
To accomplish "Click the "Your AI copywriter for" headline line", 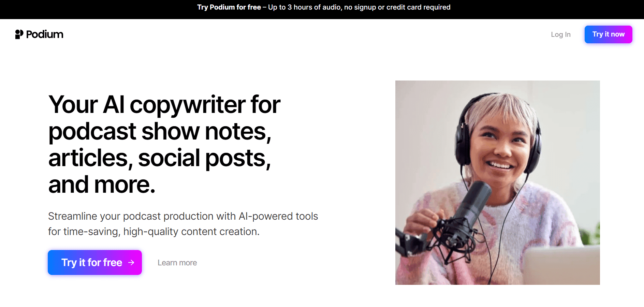I will pyautogui.click(x=164, y=104).
